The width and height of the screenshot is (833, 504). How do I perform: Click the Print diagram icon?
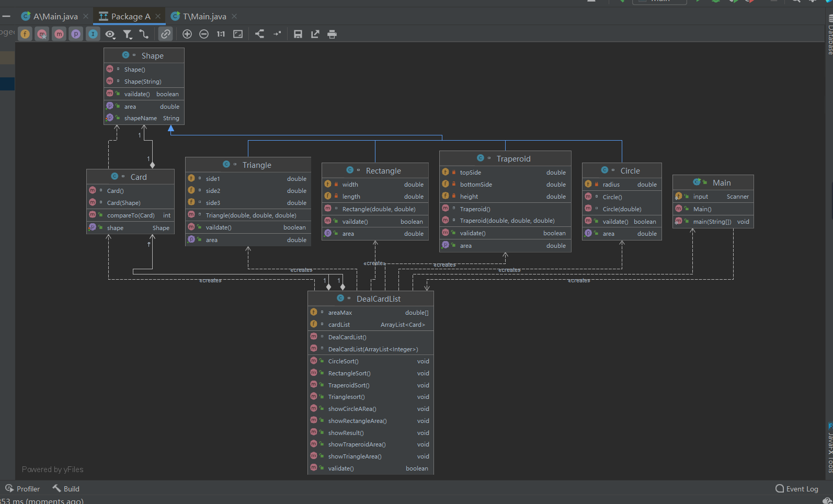point(332,35)
